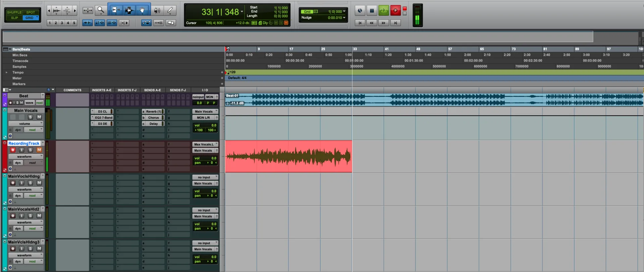Return to Zero in transport

[x=360, y=23]
